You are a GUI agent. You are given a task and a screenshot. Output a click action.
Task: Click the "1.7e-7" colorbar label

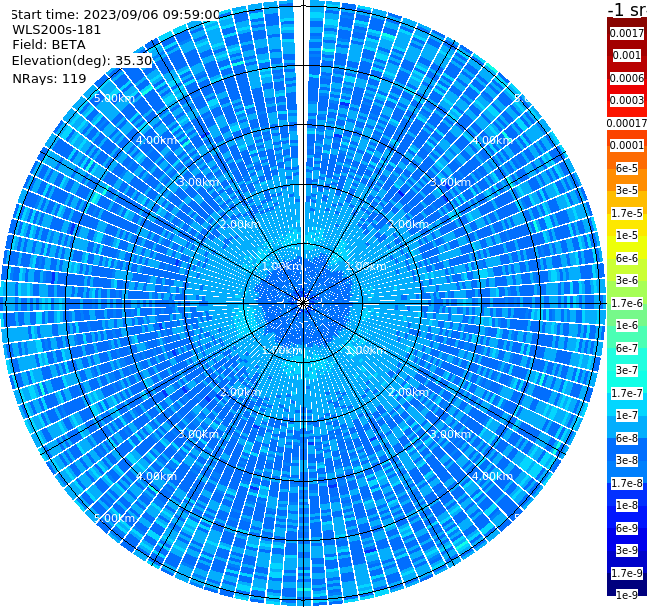[x=627, y=393]
